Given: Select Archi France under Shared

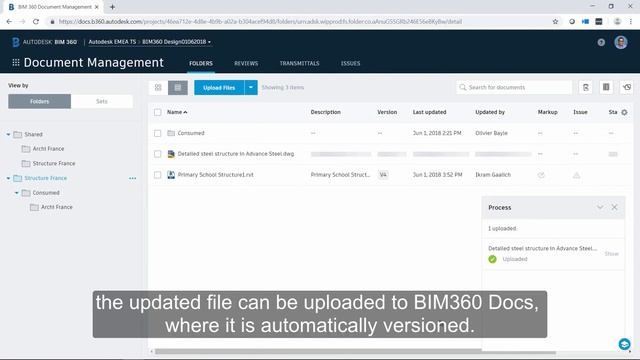Looking at the screenshot, I should tap(48, 149).
